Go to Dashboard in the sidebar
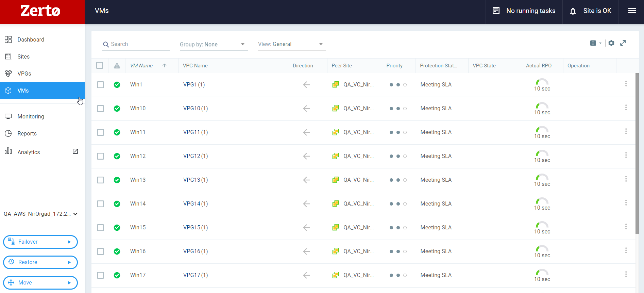Viewport: 644px width, 293px height. click(42, 39)
